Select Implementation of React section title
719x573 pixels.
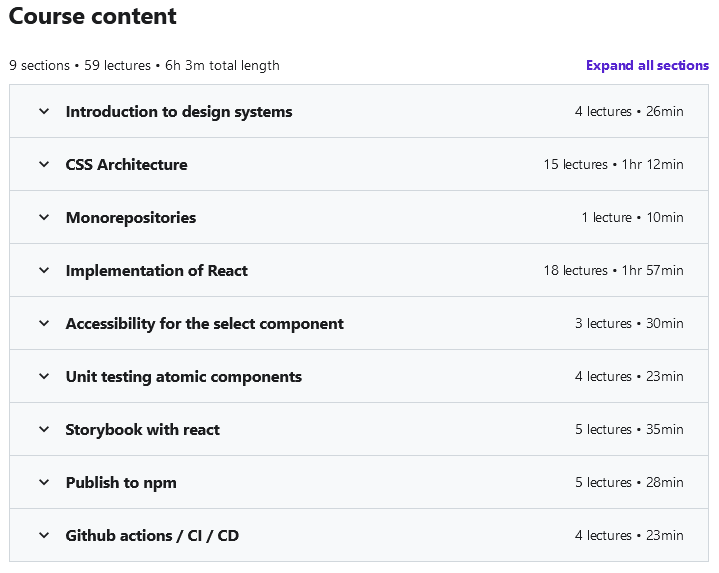156,271
